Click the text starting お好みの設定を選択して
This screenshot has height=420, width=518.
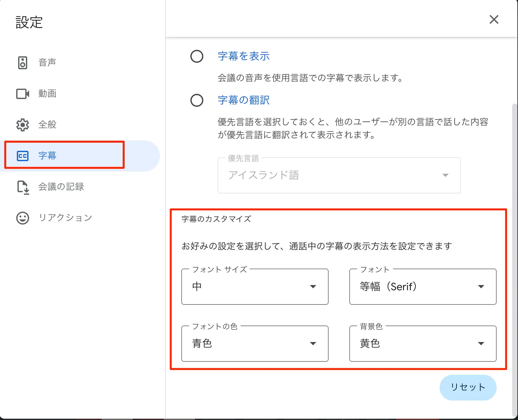tap(317, 246)
